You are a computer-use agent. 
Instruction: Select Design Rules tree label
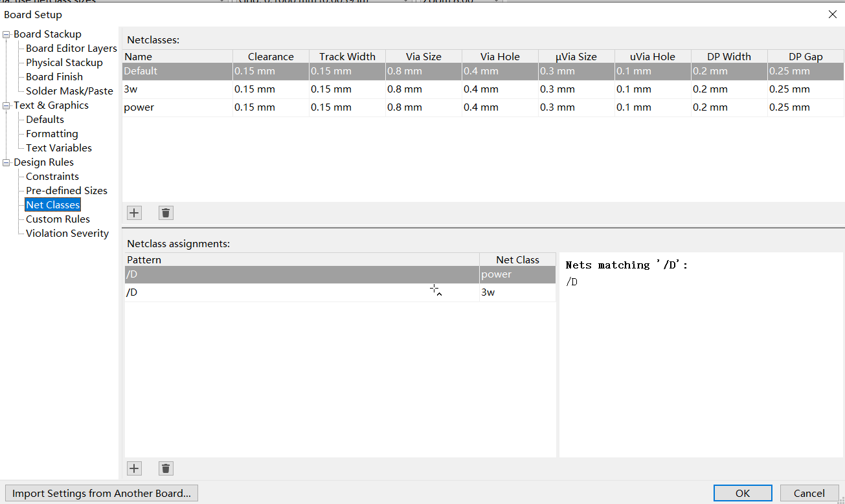(43, 162)
